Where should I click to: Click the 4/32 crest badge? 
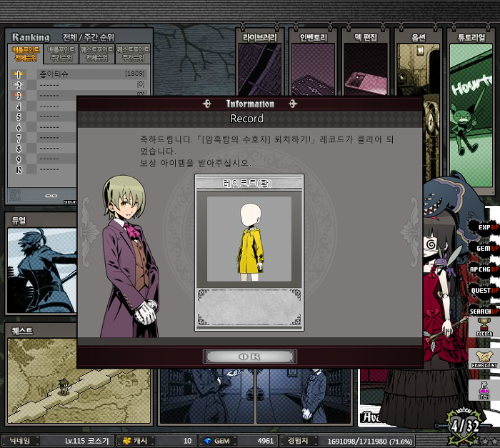point(464,426)
